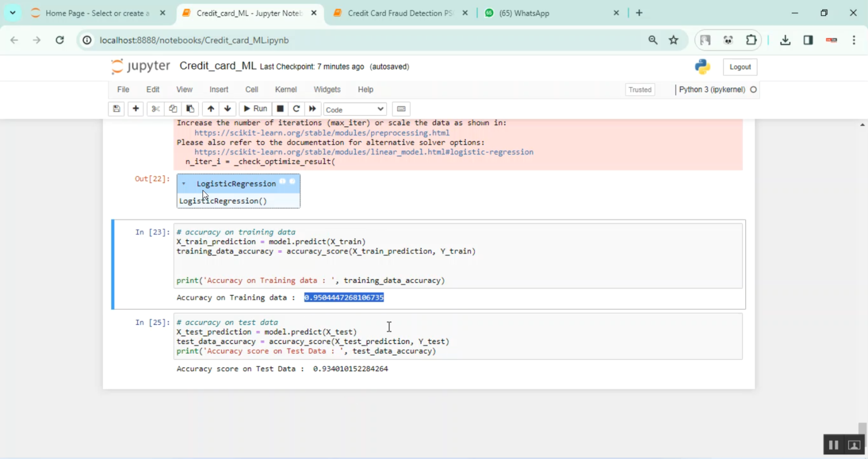Restart the kernel with the circular arrow icon
The height and width of the screenshot is (459, 868).
pyautogui.click(x=296, y=109)
